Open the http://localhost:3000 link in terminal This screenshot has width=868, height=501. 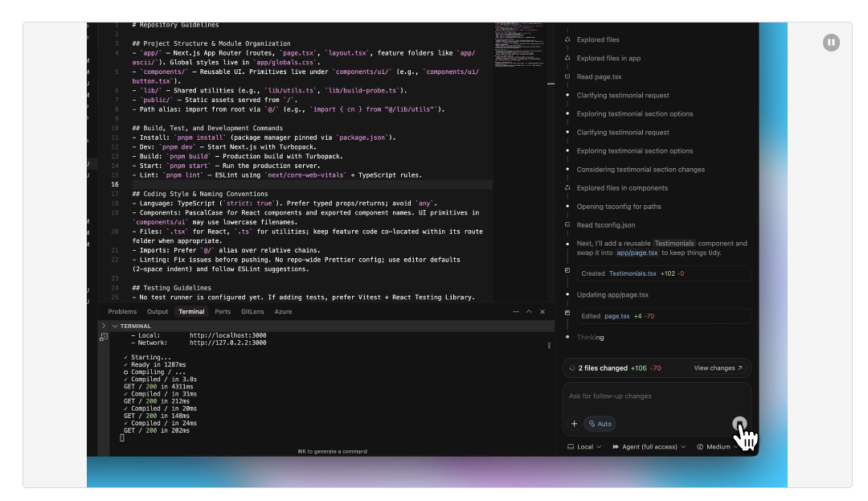click(228, 335)
